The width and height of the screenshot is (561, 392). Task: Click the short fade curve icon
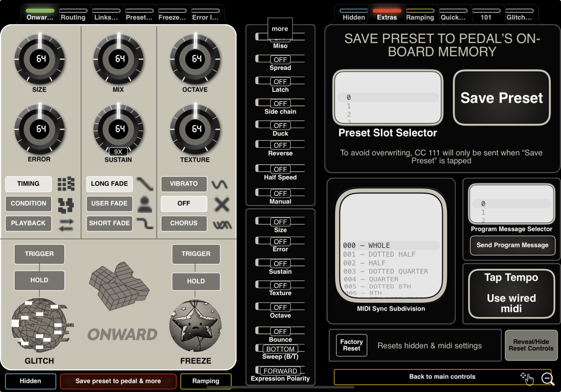pyautogui.click(x=145, y=223)
